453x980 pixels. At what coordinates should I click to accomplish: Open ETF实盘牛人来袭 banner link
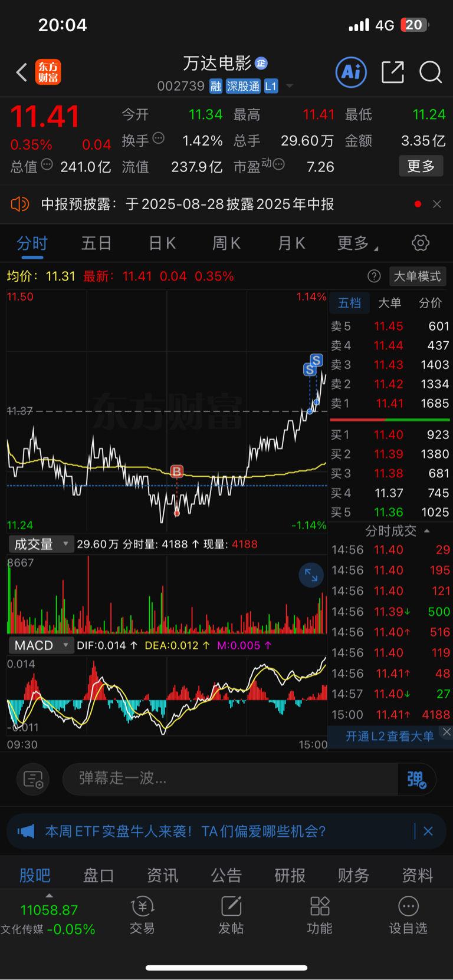tap(185, 831)
